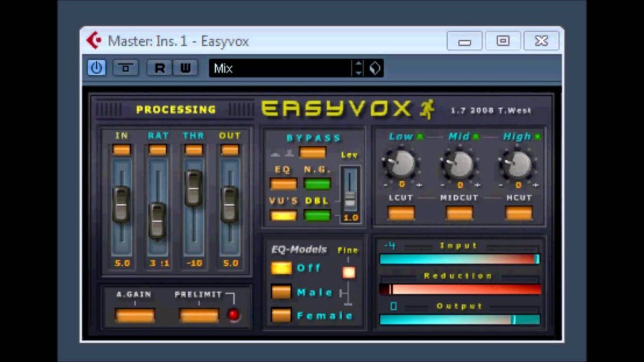The image size is (644, 362).
Task: Toggle the N.G. noise gate button
Action: click(x=317, y=184)
